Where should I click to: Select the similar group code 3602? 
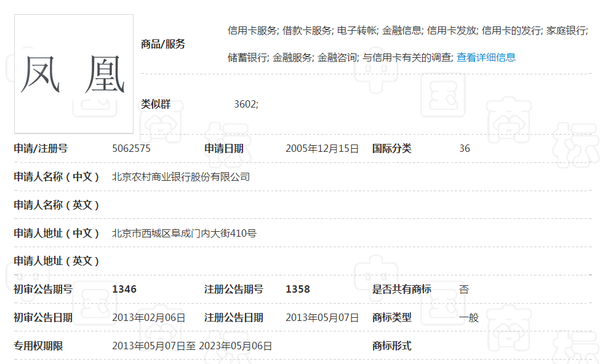pos(246,104)
